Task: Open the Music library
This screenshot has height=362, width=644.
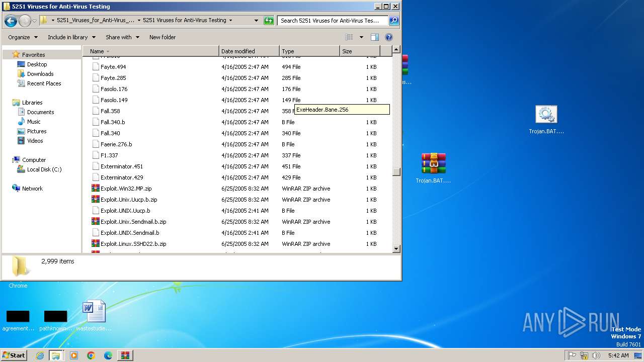Action: (34, 122)
